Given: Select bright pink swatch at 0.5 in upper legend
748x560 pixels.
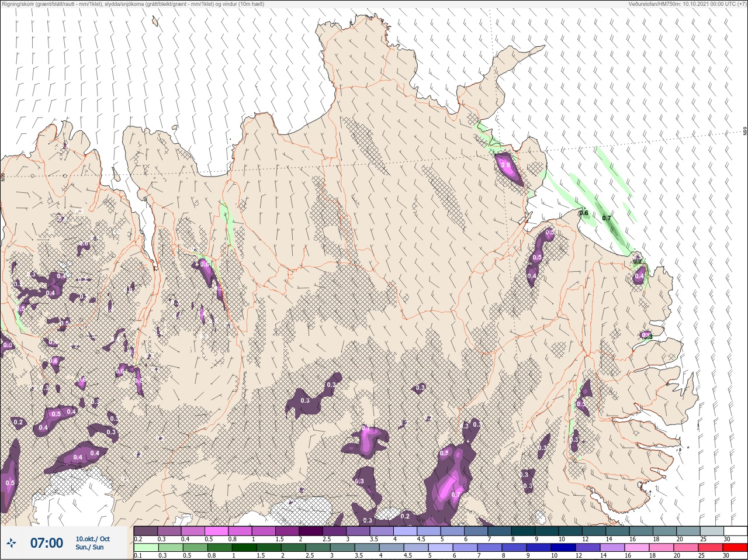Looking at the screenshot, I should click(216, 530).
